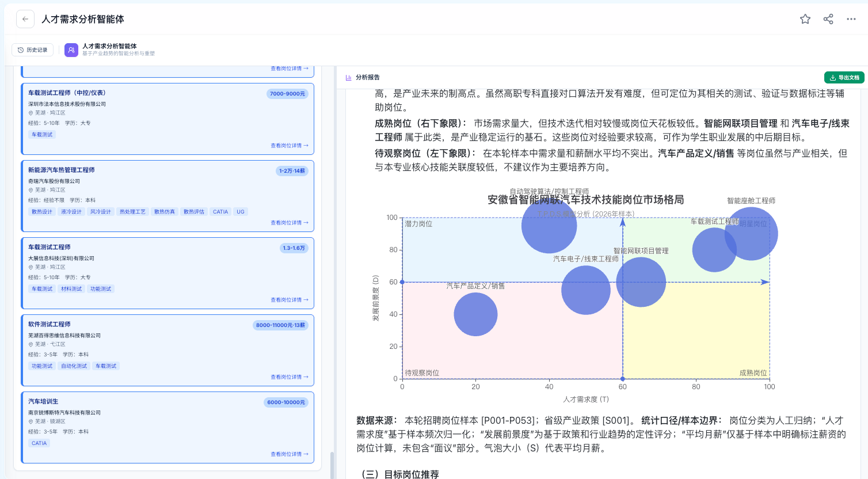
Task: Click the purple 人才需求分析智能体 avatar icon
Action: click(x=71, y=50)
